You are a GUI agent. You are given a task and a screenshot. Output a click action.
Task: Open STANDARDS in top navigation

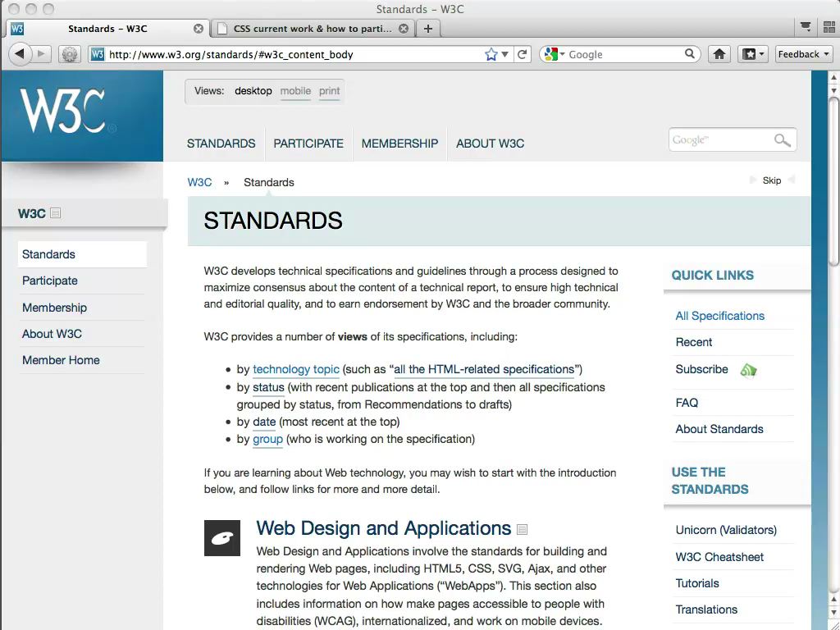[221, 144]
